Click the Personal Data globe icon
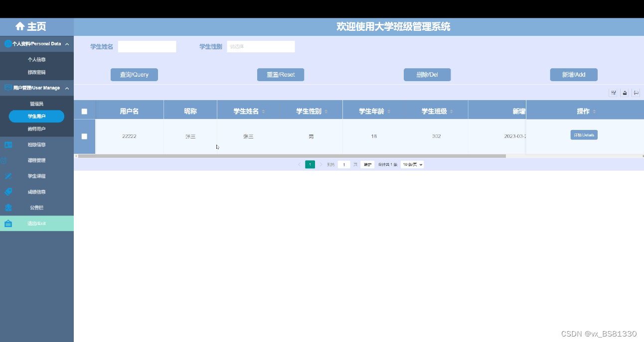644x342 pixels. click(x=8, y=44)
